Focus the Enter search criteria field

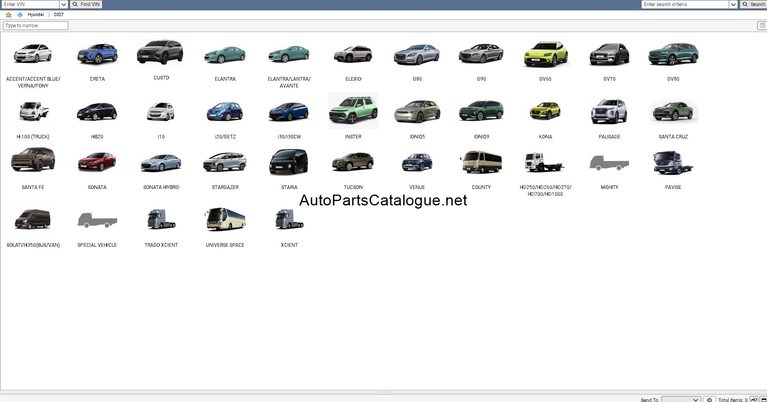[x=685, y=4]
